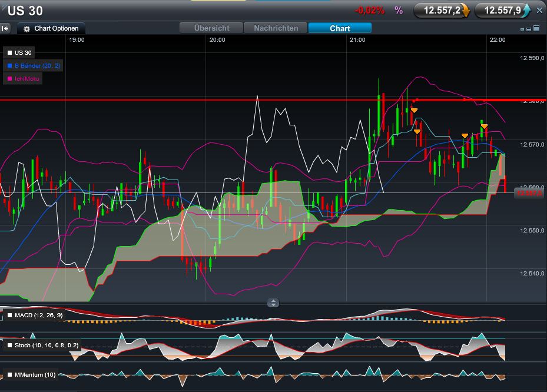547x392 pixels.
Task: Switch to the Übersicht tab
Action: pos(211,28)
